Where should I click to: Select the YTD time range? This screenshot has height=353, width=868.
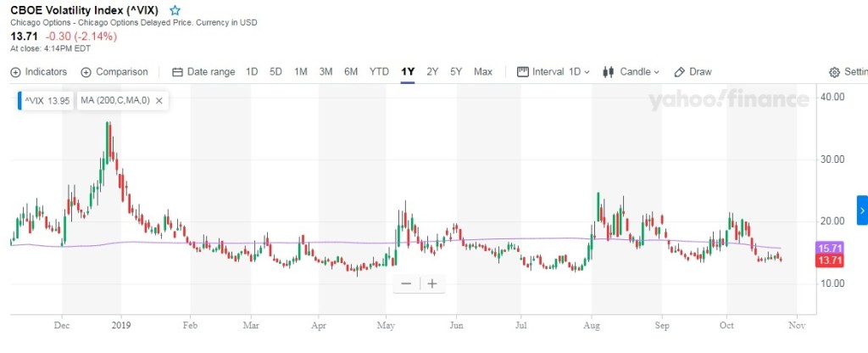pyautogui.click(x=379, y=72)
